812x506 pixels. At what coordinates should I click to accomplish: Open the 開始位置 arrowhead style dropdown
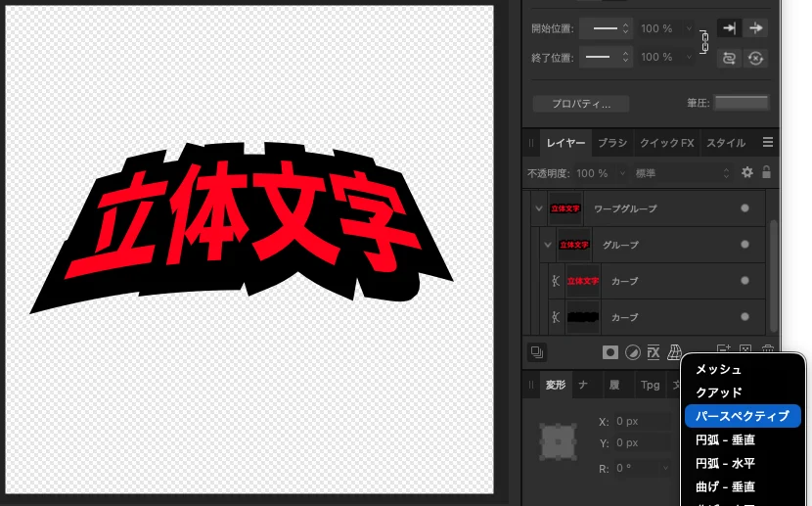pyautogui.click(x=606, y=28)
